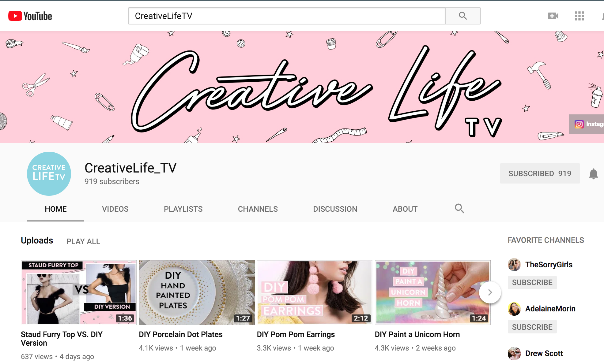The height and width of the screenshot is (364, 604).
Task: Open the PLAYLISTS tab
Action: coord(183,209)
